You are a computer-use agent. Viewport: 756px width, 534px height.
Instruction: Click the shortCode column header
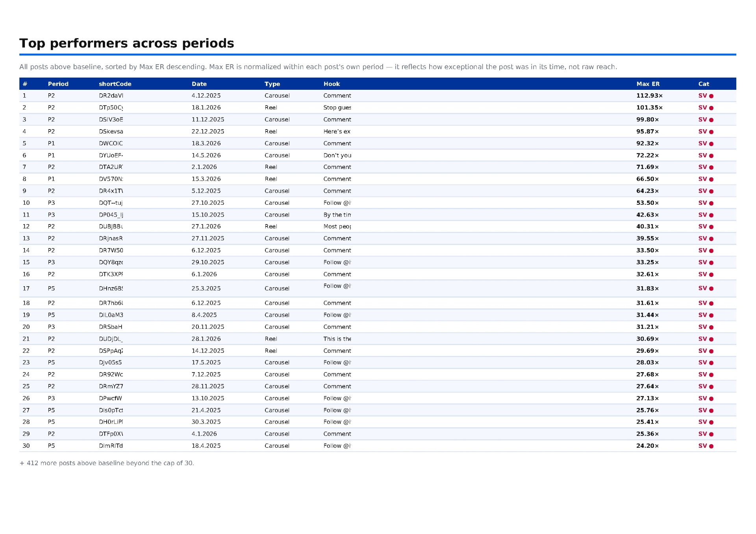pyautogui.click(x=115, y=84)
